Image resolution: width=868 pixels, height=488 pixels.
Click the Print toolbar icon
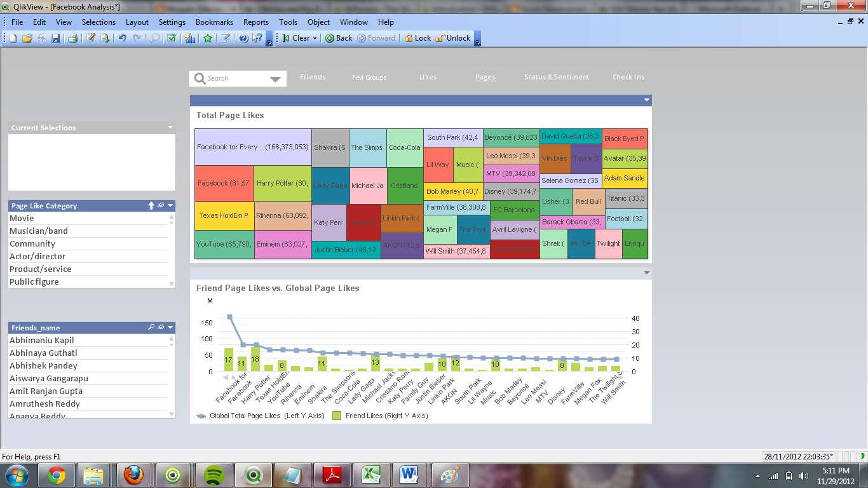(72, 38)
